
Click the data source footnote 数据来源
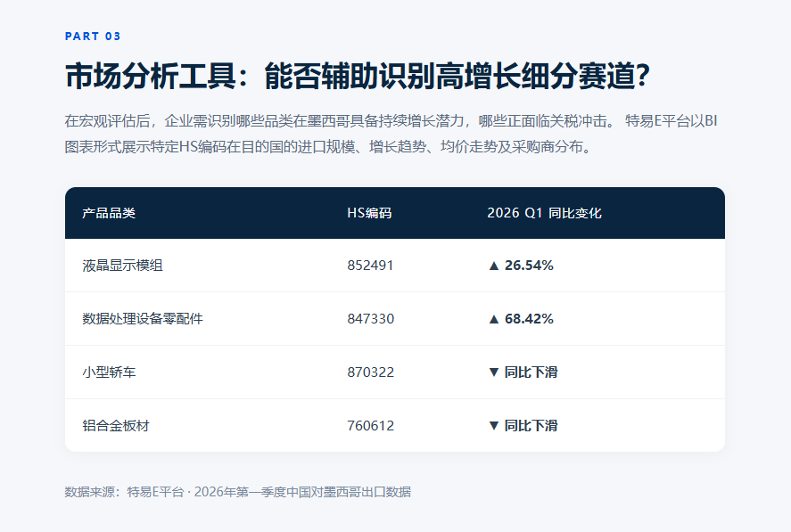coord(237,492)
